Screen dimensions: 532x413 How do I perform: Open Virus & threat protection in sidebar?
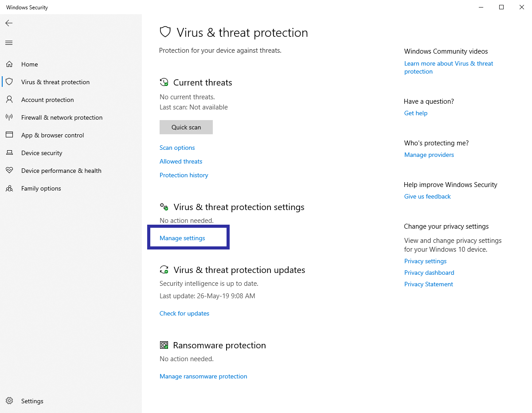55,82
